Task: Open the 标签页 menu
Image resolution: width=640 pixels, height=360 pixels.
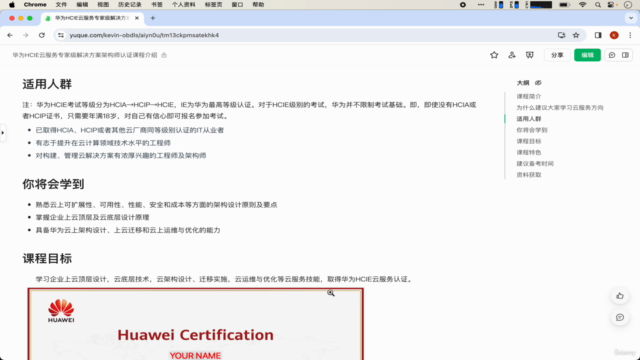Action: (213, 4)
